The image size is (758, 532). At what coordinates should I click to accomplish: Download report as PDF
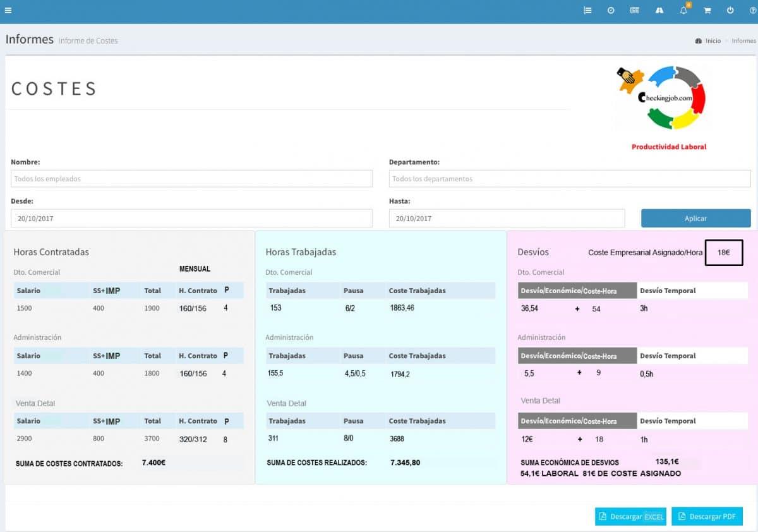coord(707,516)
